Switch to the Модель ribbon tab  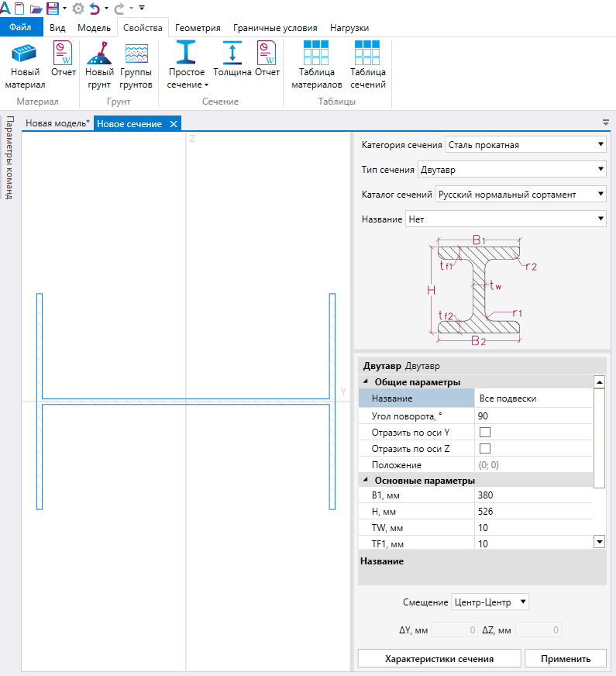[94, 28]
